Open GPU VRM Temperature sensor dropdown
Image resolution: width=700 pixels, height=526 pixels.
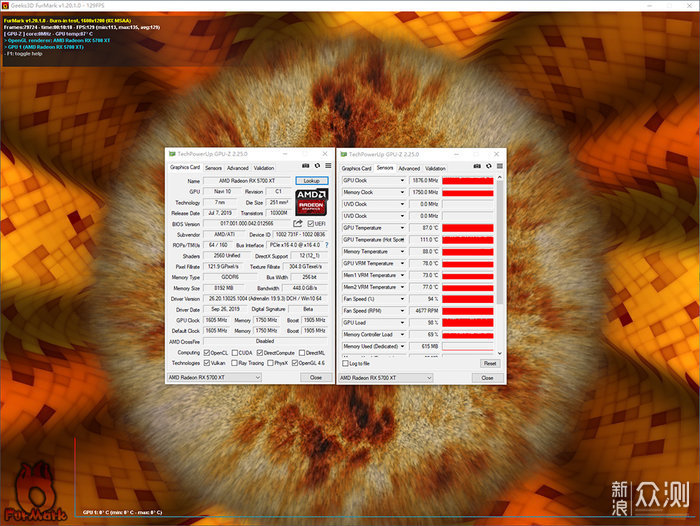point(402,263)
